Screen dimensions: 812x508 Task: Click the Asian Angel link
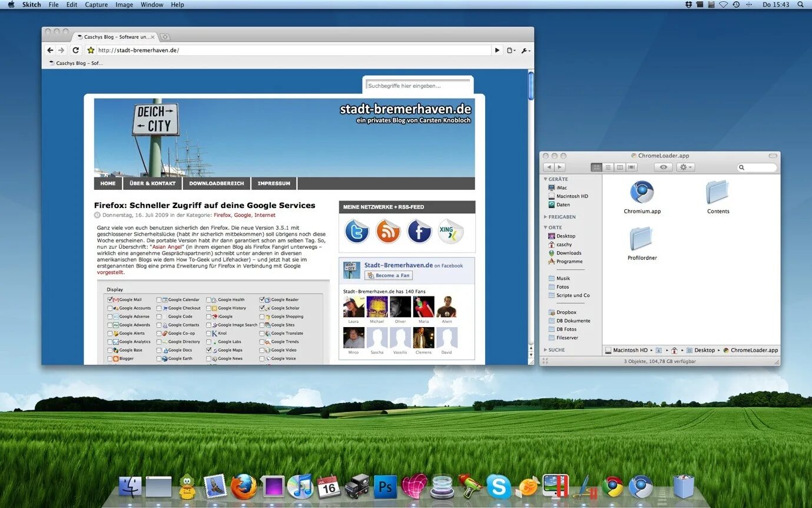click(x=167, y=247)
